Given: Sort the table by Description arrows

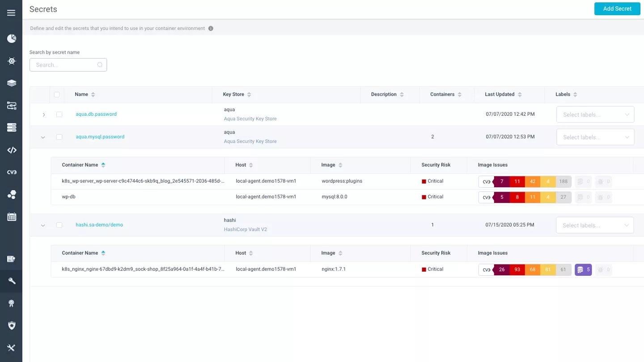Looking at the screenshot, I should point(402,95).
